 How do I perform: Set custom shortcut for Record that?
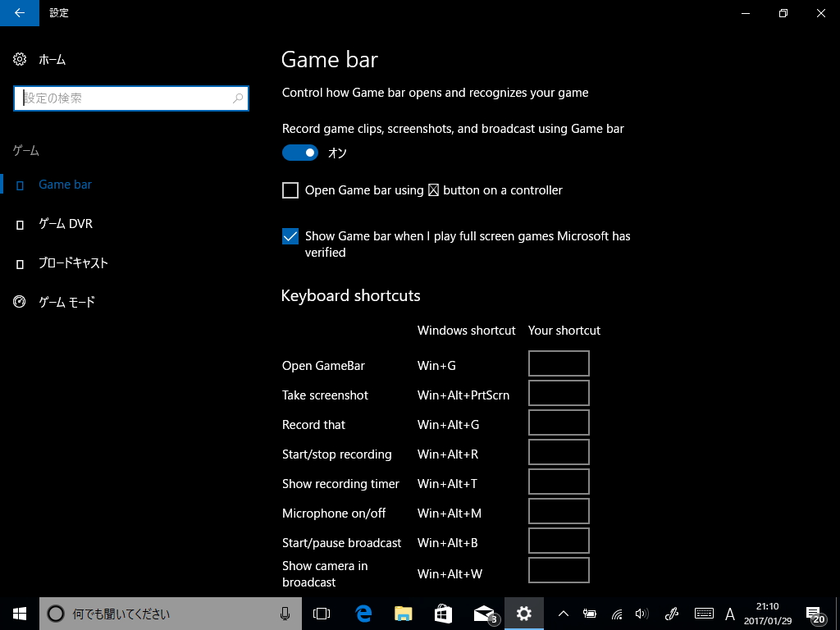[x=559, y=422]
